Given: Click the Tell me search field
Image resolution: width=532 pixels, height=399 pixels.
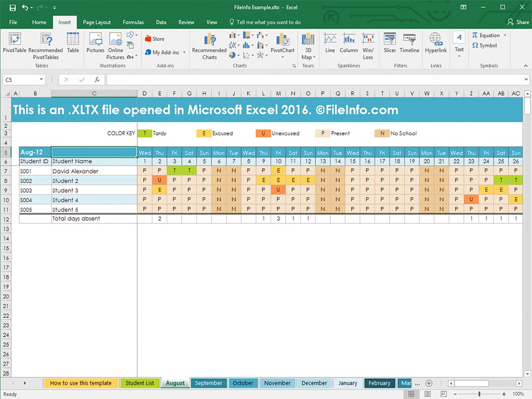Looking at the screenshot, I should (x=268, y=22).
